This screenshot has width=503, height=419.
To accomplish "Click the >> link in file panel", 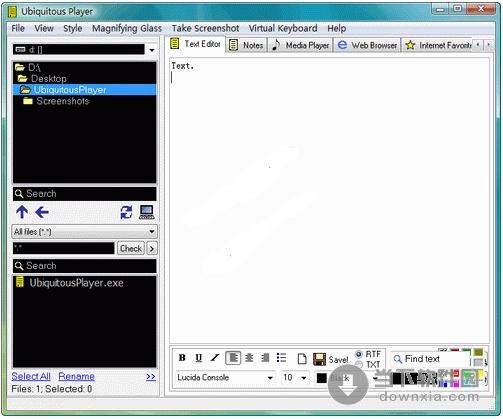I will [151, 377].
